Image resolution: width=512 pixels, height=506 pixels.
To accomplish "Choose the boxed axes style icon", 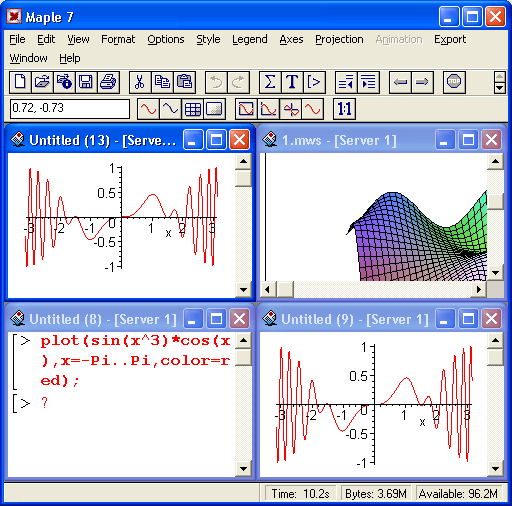I will click(246, 109).
